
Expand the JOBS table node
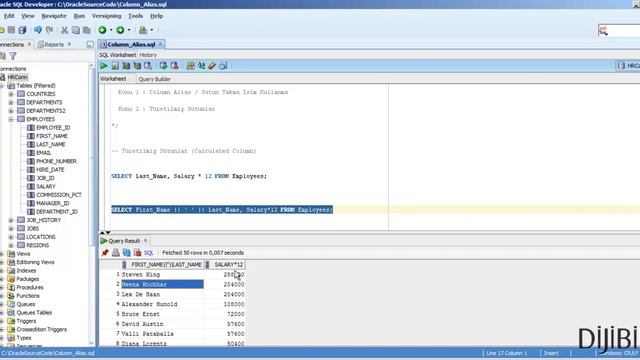pyautogui.click(x=11, y=229)
